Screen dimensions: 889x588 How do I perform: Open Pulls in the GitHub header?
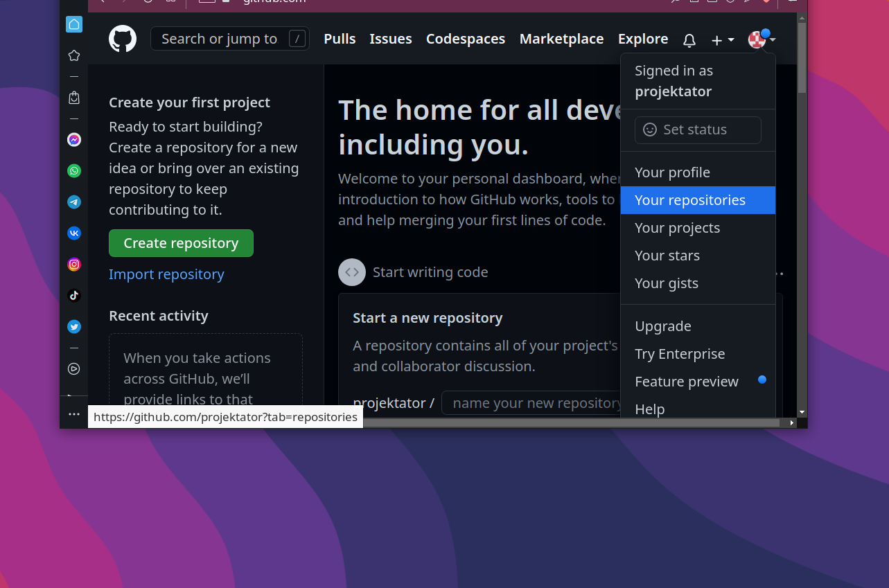[340, 39]
